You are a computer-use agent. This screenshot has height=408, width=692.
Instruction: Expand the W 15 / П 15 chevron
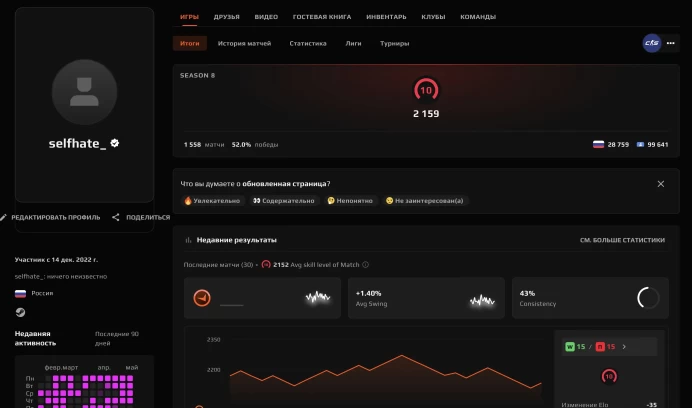[624, 347]
